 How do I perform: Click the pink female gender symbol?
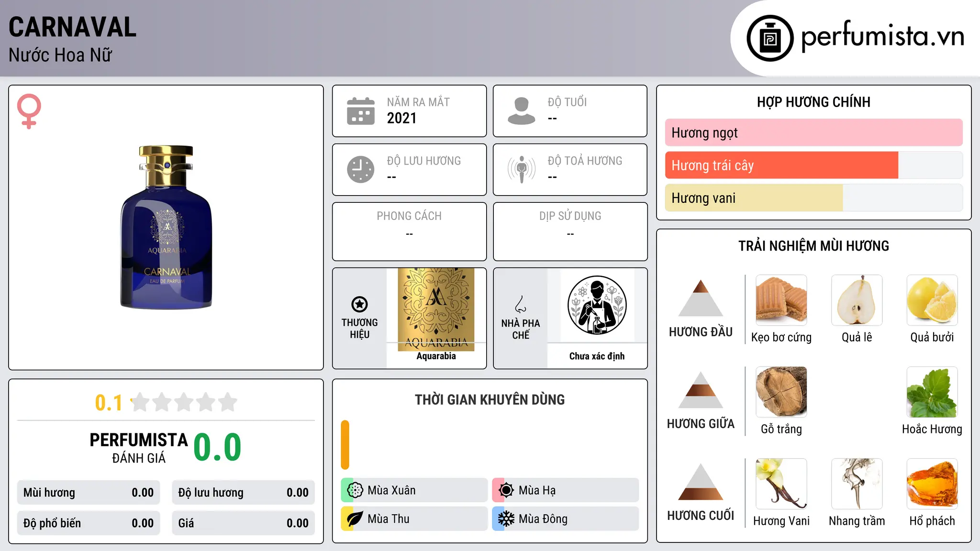pos(29,111)
